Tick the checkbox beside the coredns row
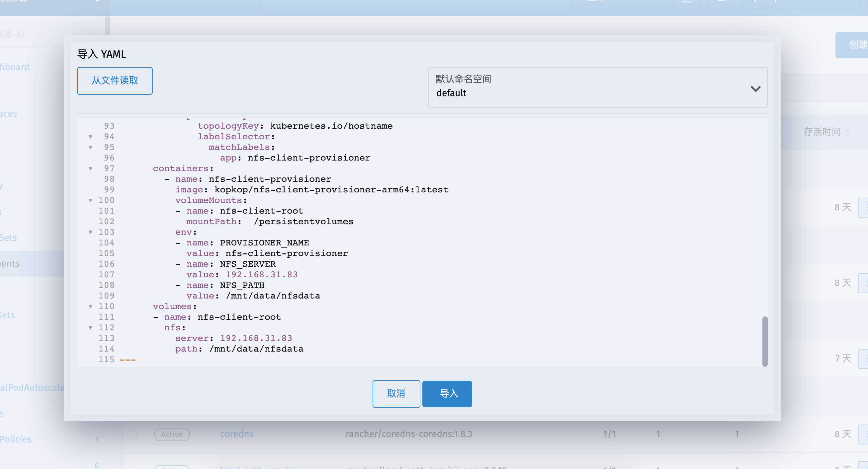 point(132,434)
